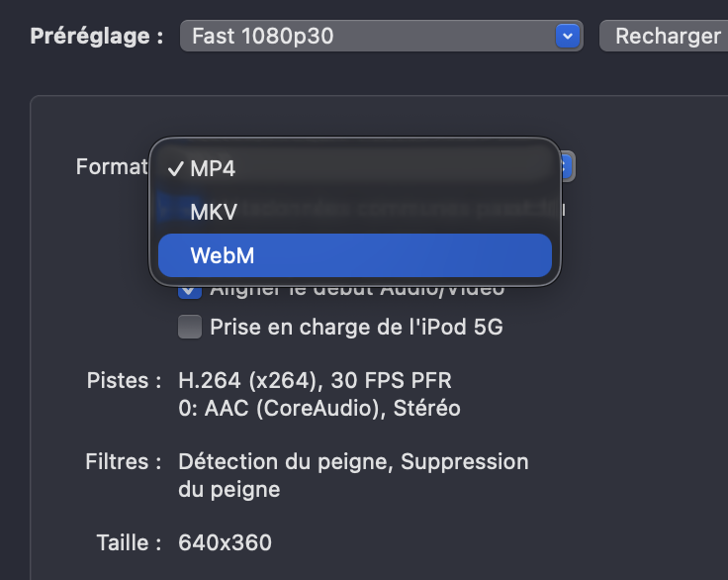Click the 640x360 size value
Image resolution: width=728 pixels, height=580 pixels.
pos(225,542)
